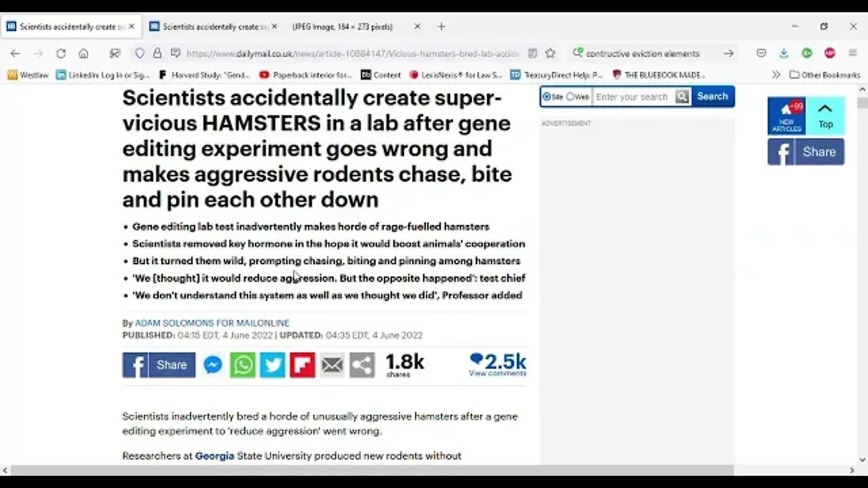Share article on Twitter

point(273,365)
